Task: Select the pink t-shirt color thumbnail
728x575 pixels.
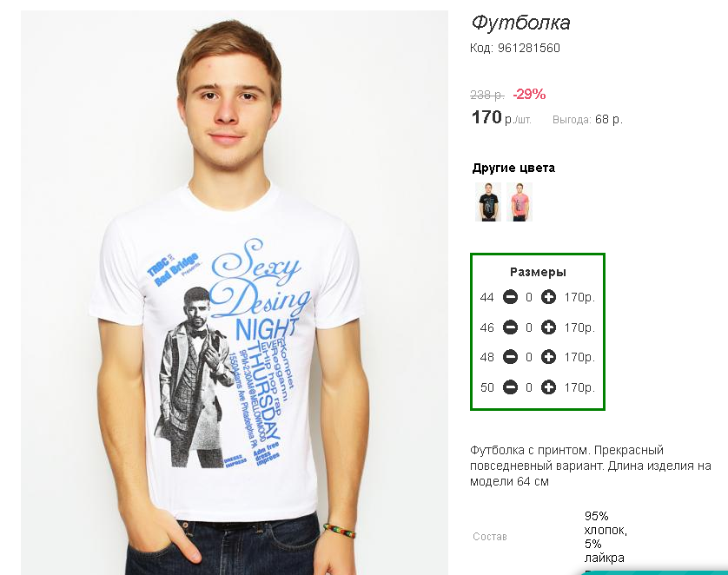Action: 520,202
